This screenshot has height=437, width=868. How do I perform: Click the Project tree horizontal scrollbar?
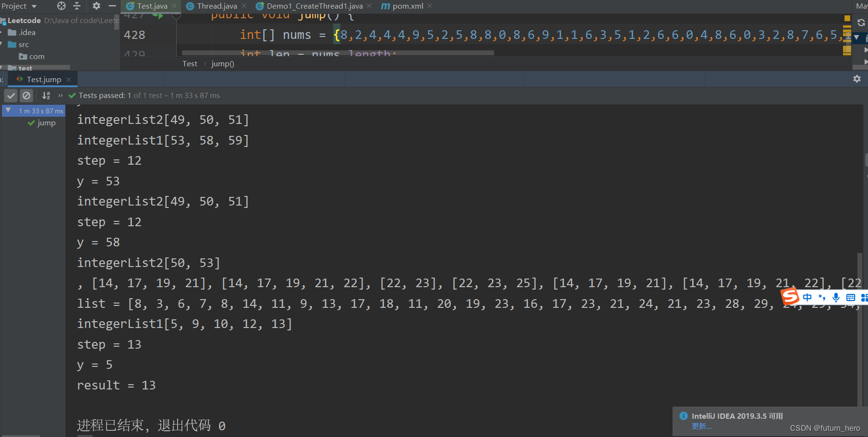35,67
